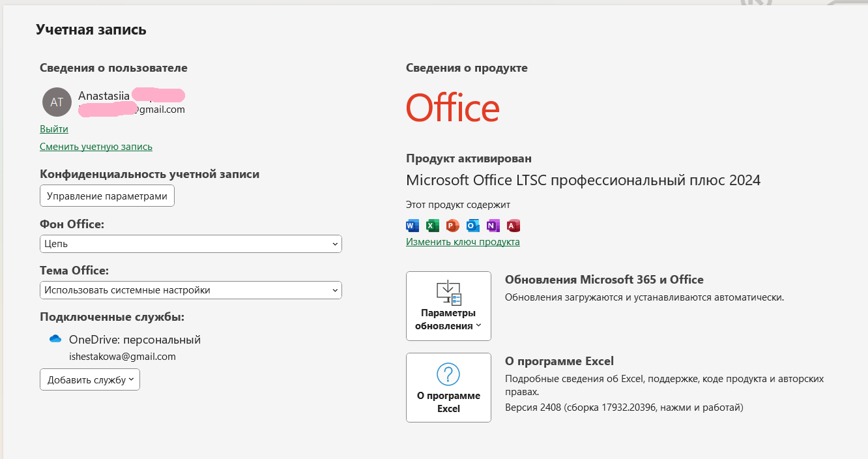Click the Access app icon
868x459 pixels.
click(514, 226)
